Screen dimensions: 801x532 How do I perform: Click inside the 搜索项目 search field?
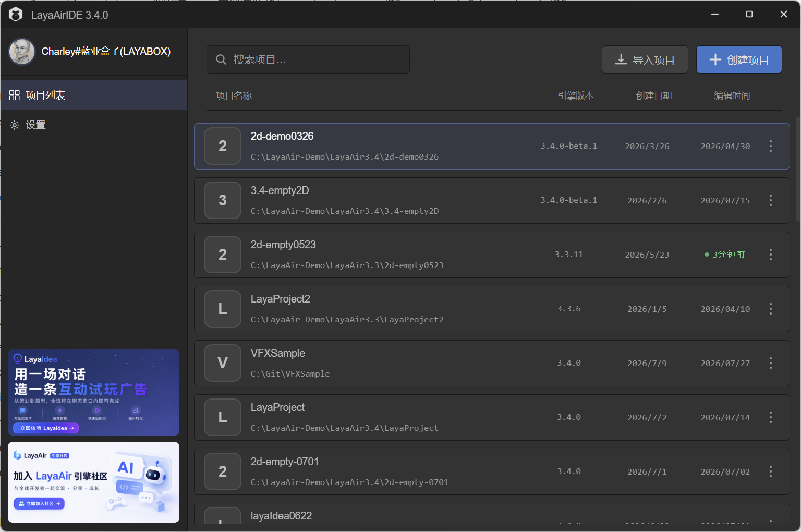pyautogui.click(x=308, y=59)
